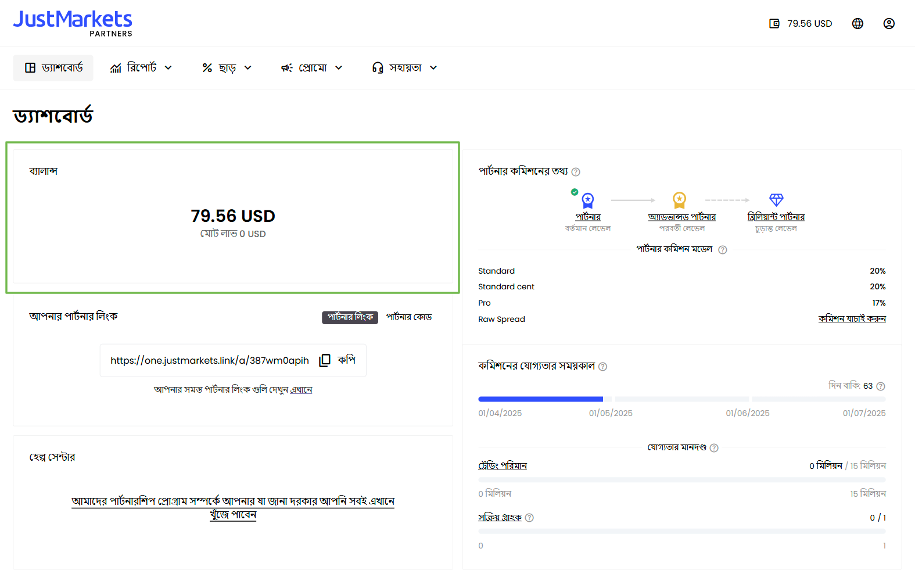Viewport: 915px width, 588px height.
Task: Click the পরবর্তী লেভেল caption
Action: [682, 229]
